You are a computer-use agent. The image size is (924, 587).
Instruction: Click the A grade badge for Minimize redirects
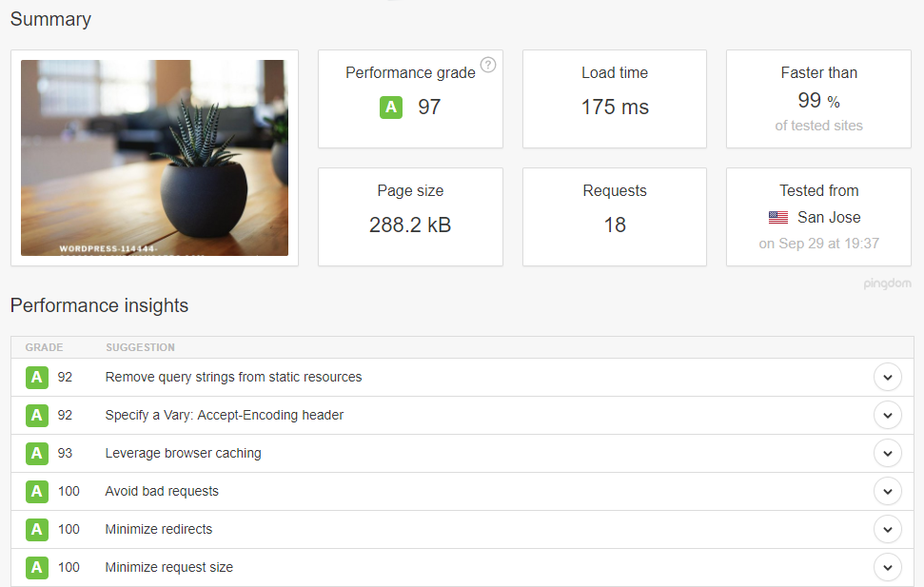click(x=37, y=530)
